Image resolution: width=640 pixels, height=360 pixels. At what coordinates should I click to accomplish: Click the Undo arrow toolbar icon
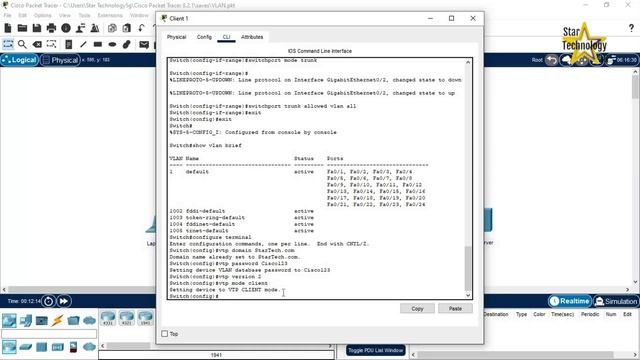(x=141, y=28)
